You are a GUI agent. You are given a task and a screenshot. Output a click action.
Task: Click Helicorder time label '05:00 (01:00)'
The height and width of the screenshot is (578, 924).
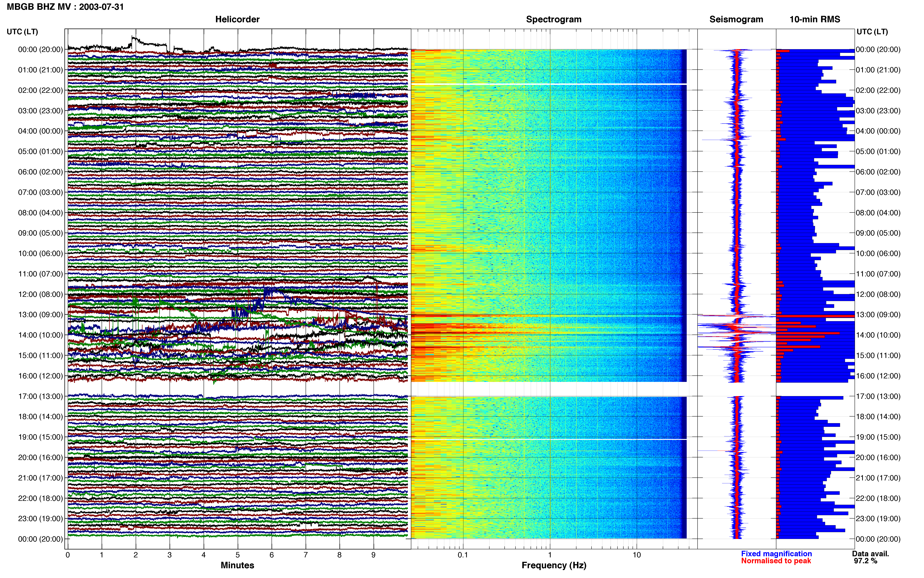(41, 151)
